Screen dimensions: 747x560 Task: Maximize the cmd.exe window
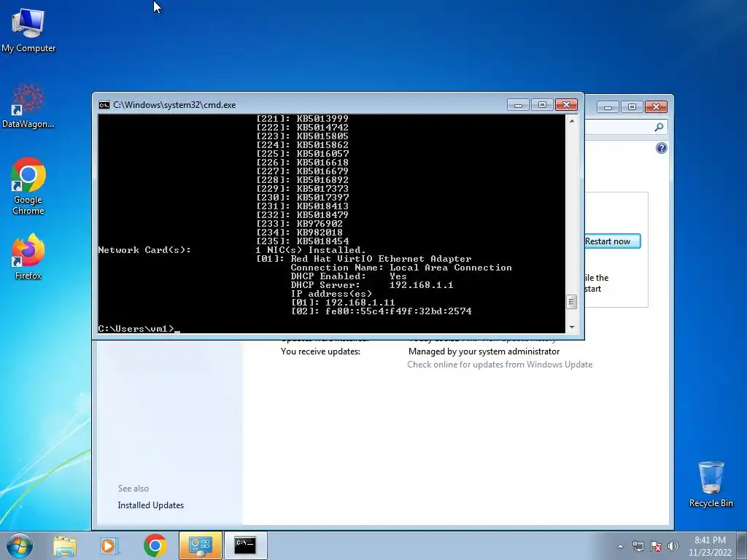pos(542,105)
